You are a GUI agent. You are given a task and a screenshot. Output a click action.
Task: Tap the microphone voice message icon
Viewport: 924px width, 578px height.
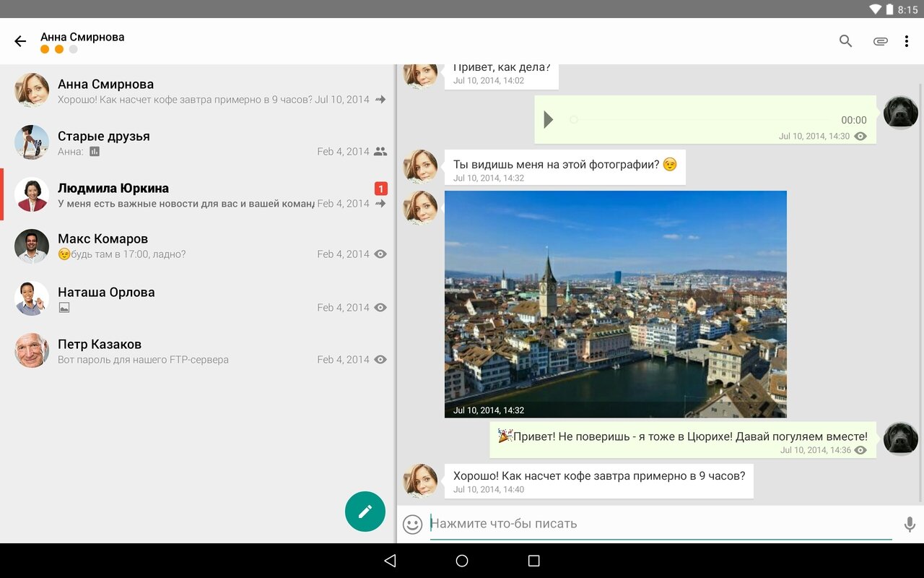click(x=910, y=524)
